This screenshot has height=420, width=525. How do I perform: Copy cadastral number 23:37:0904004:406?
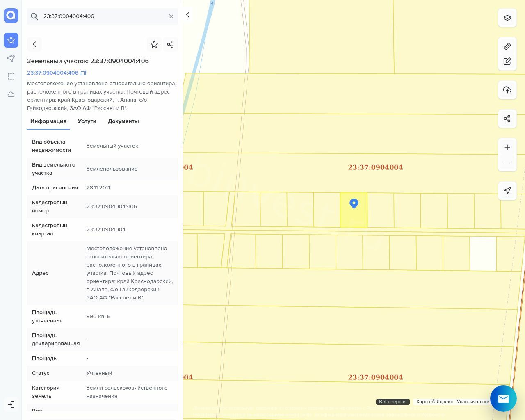[x=83, y=73]
